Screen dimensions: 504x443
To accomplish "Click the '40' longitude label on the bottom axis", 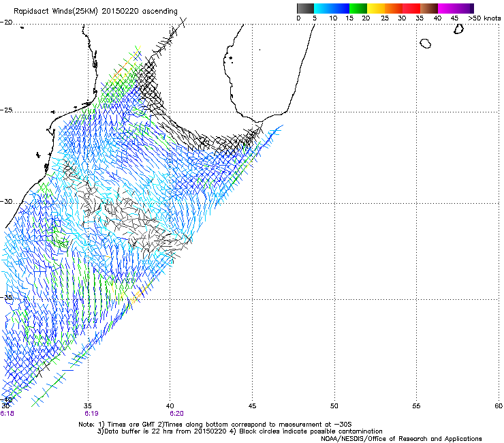I will click(170, 406).
